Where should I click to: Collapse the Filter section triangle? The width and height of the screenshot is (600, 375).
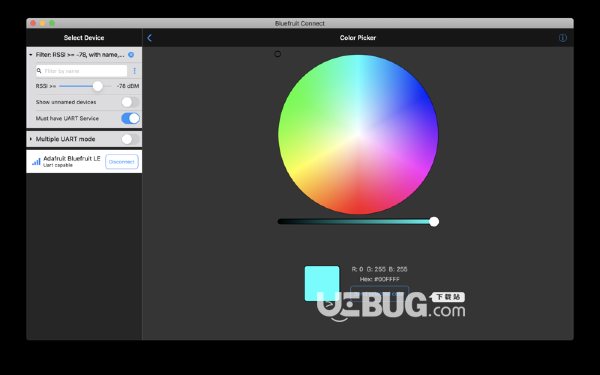pos(31,55)
